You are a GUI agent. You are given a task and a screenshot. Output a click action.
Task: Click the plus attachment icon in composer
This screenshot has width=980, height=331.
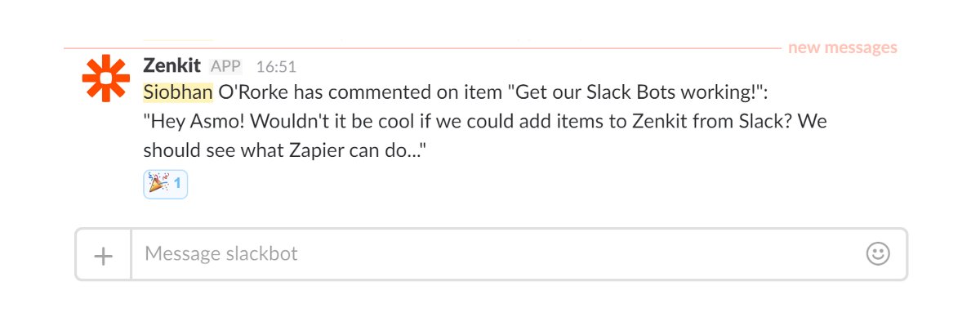point(103,255)
